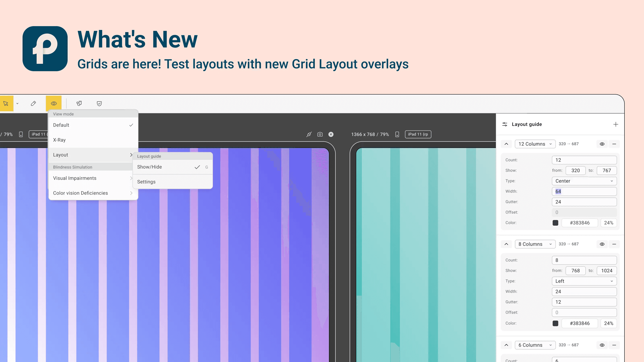Click the shield checkmark toolbar icon
The image size is (644, 362).
pyautogui.click(x=99, y=103)
